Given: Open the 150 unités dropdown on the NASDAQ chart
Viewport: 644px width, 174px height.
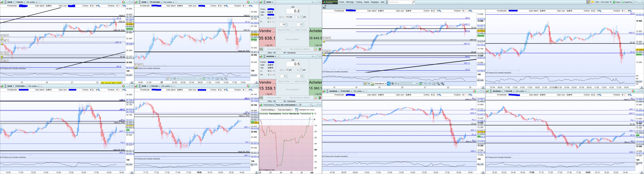Looking at the screenshot, I should tap(358, 91).
